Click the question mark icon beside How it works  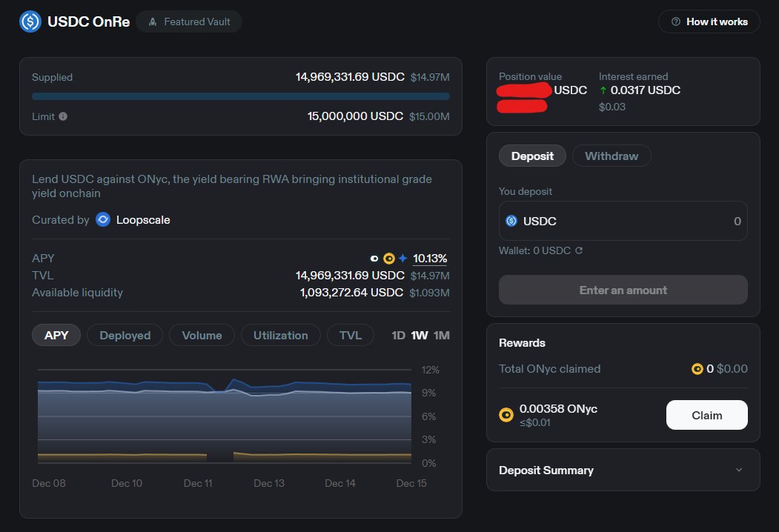676,21
